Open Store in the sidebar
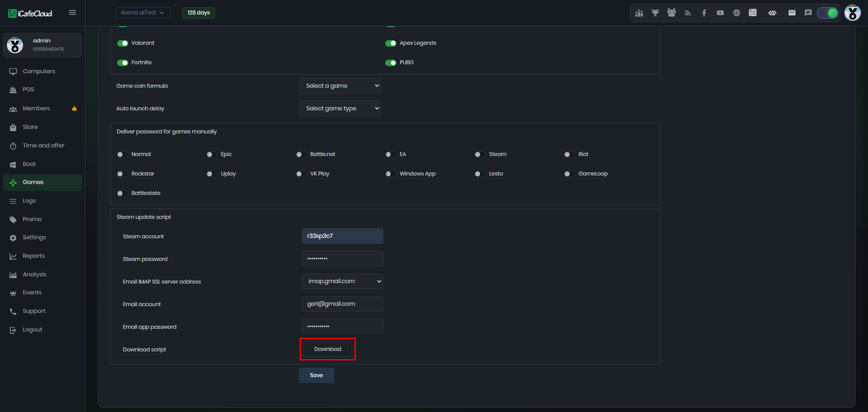Viewport: 868px width, 412px height. click(x=42, y=127)
